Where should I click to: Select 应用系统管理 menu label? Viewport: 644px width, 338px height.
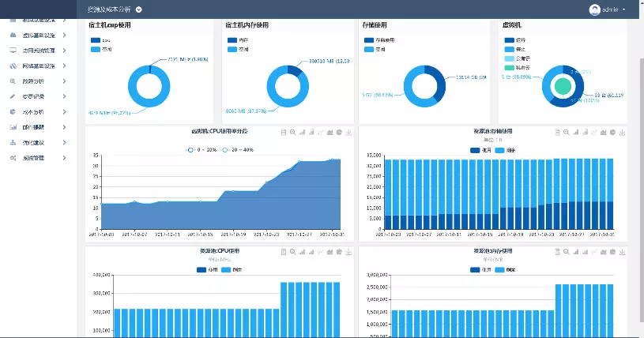(x=39, y=51)
